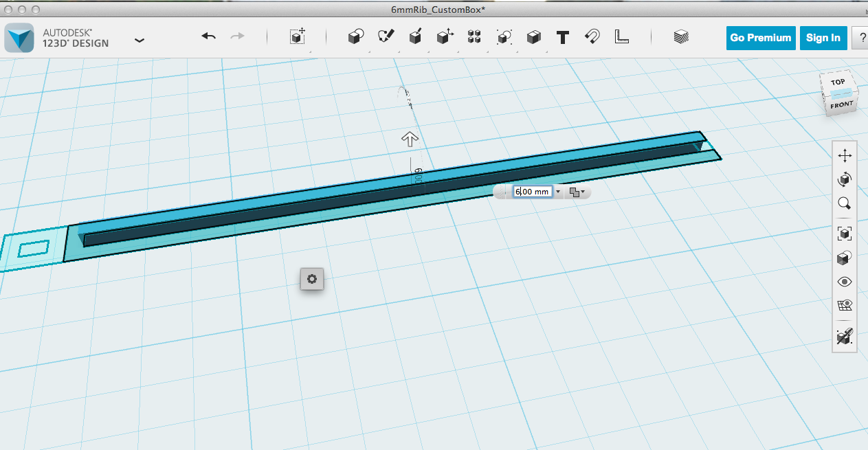Open the Sketch tools menu
Screen dimensions: 868x450
(386, 37)
